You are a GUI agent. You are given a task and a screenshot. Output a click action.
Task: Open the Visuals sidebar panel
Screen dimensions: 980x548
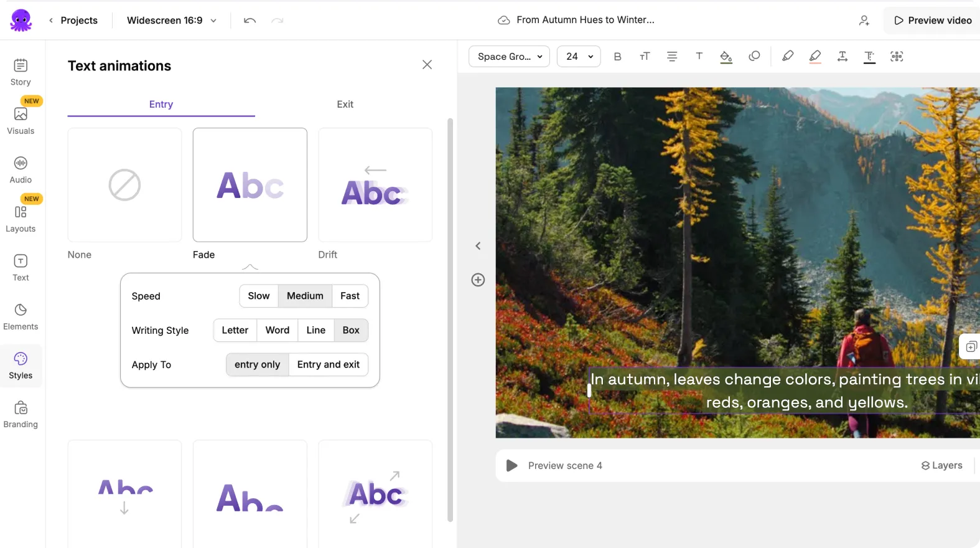click(21, 121)
